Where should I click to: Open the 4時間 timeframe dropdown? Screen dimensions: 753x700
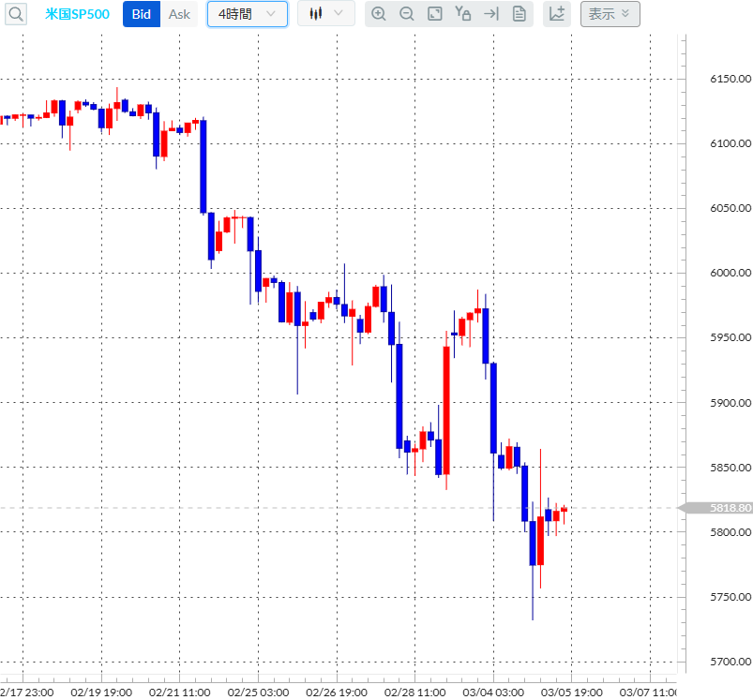248,14
